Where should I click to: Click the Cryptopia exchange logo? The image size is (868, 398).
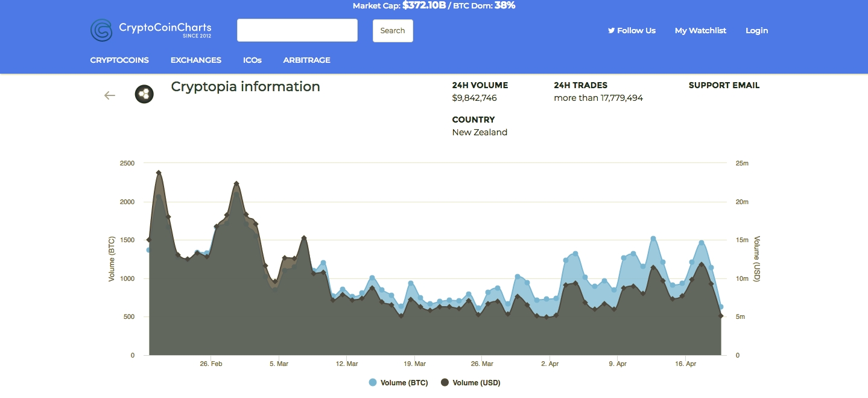click(144, 94)
